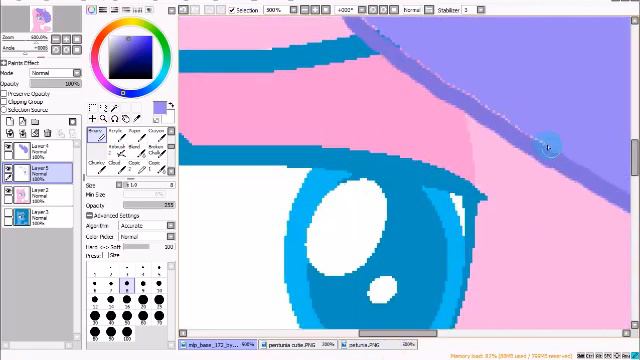Image resolution: width=640 pixels, height=360 pixels.
Task: Select the lasso selection tool
Action: tap(104, 108)
